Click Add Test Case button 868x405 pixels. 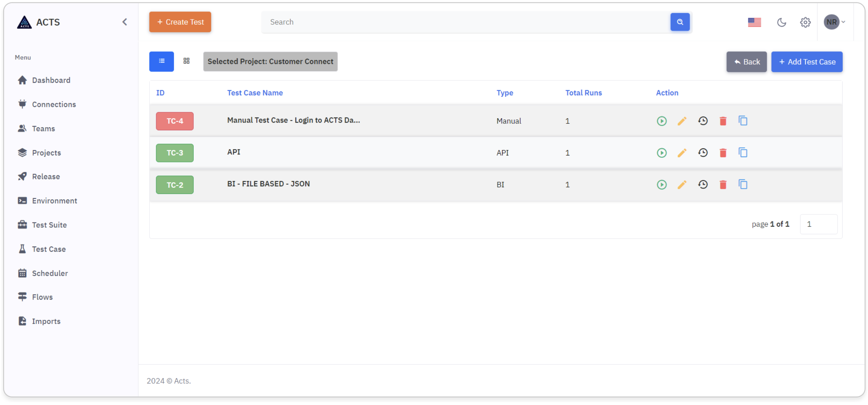click(x=806, y=62)
